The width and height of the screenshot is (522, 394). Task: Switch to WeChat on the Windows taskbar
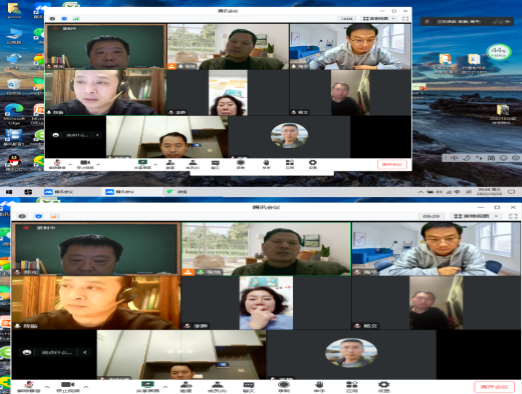[177, 192]
